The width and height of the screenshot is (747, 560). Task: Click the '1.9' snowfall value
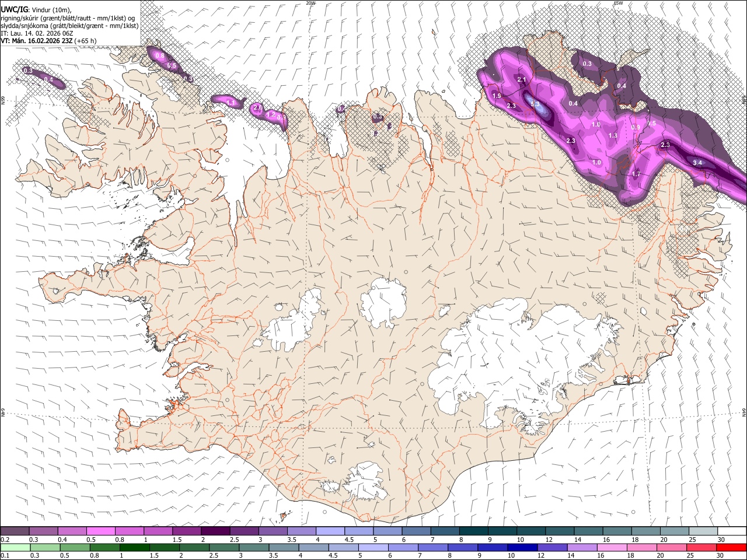[497, 96]
